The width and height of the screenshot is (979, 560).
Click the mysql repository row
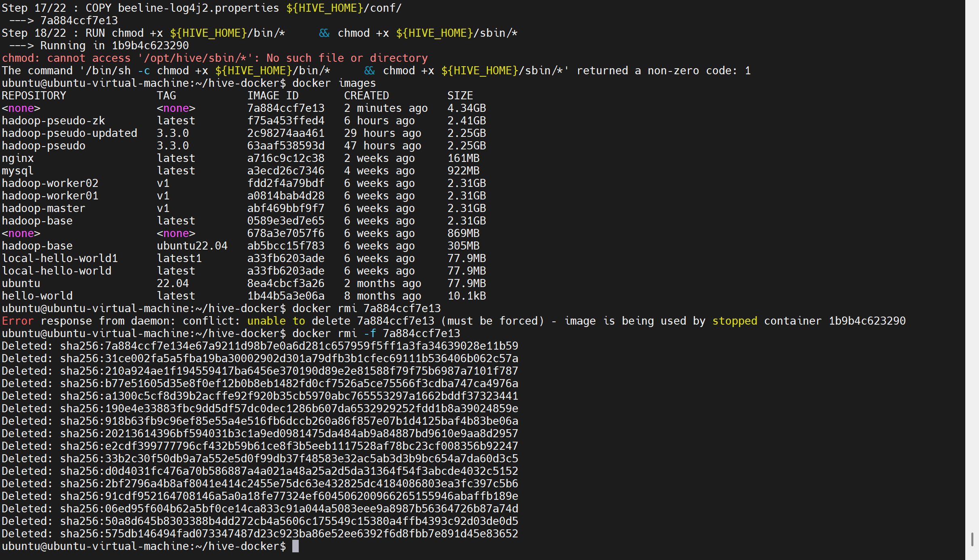click(18, 171)
